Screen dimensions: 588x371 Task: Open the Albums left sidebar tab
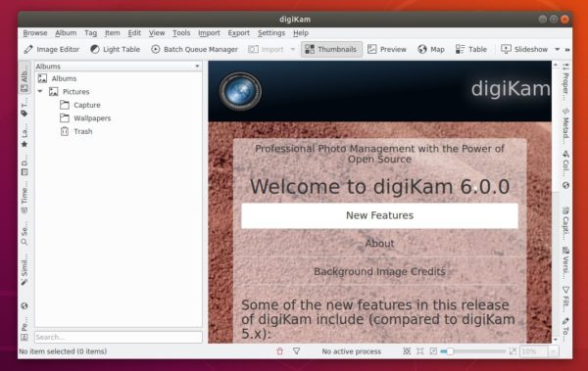tap(24, 78)
